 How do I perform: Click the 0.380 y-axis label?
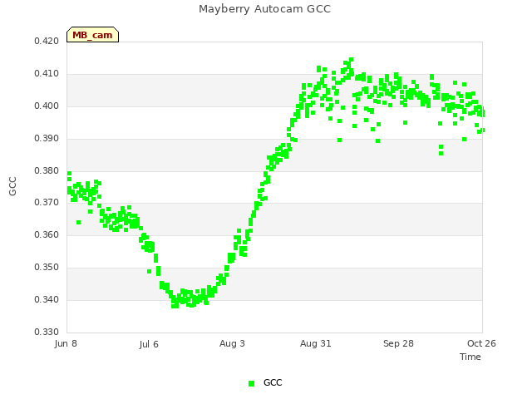[47, 170]
